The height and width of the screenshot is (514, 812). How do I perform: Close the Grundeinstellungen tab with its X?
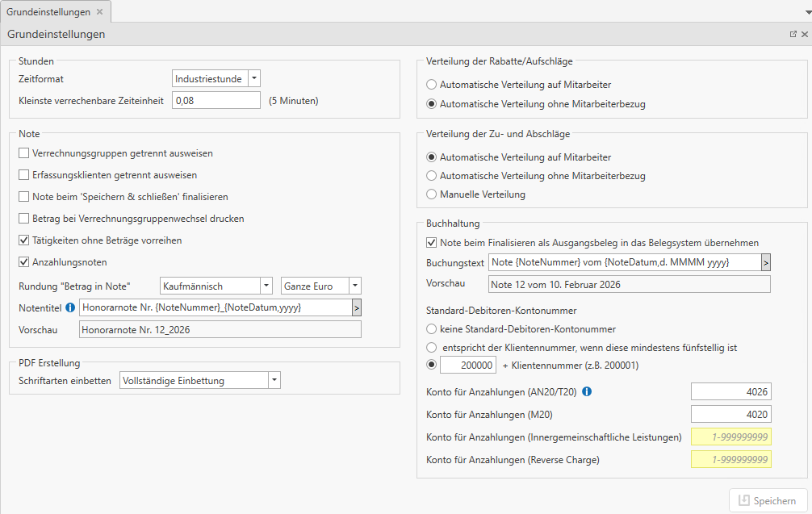99,12
